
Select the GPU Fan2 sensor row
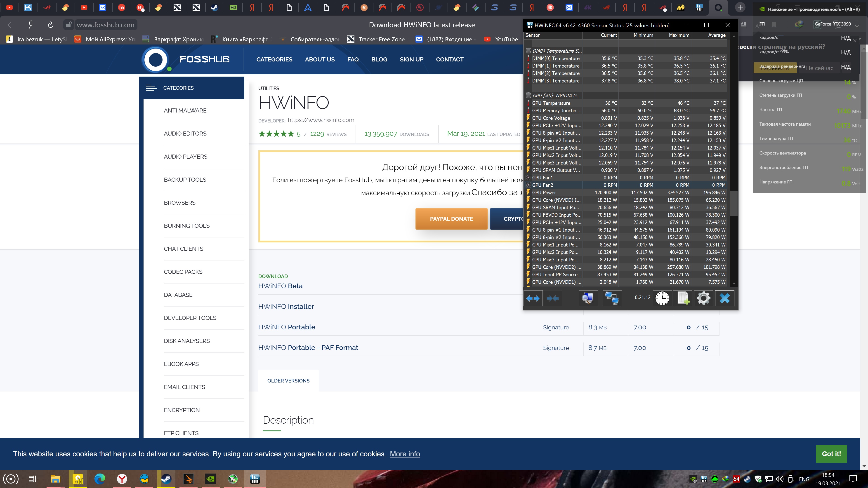[556, 185]
